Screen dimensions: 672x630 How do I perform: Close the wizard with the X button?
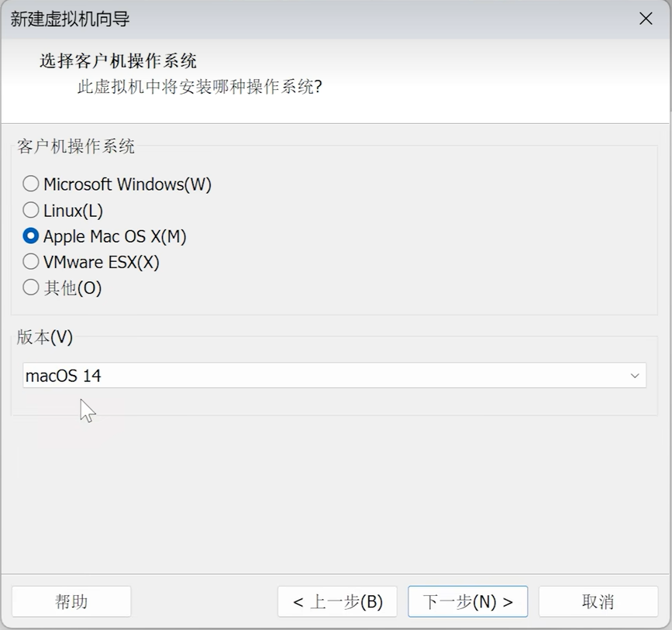click(x=646, y=19)
